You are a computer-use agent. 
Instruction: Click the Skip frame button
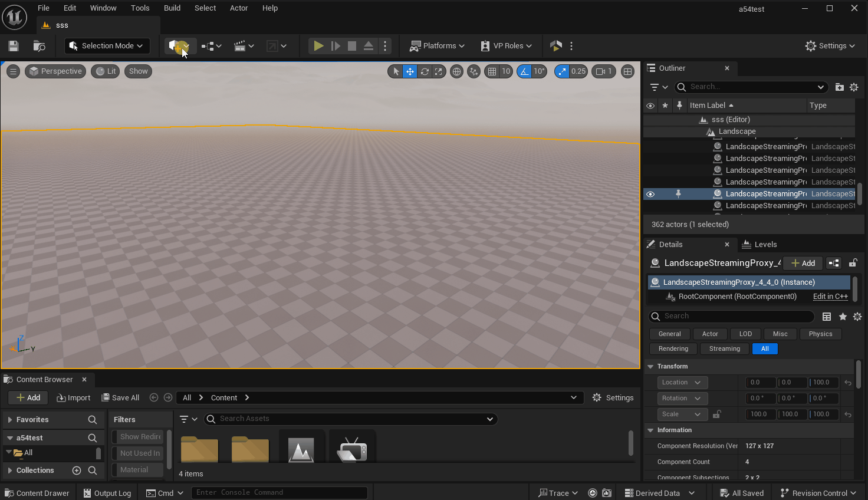coord(336,46)
